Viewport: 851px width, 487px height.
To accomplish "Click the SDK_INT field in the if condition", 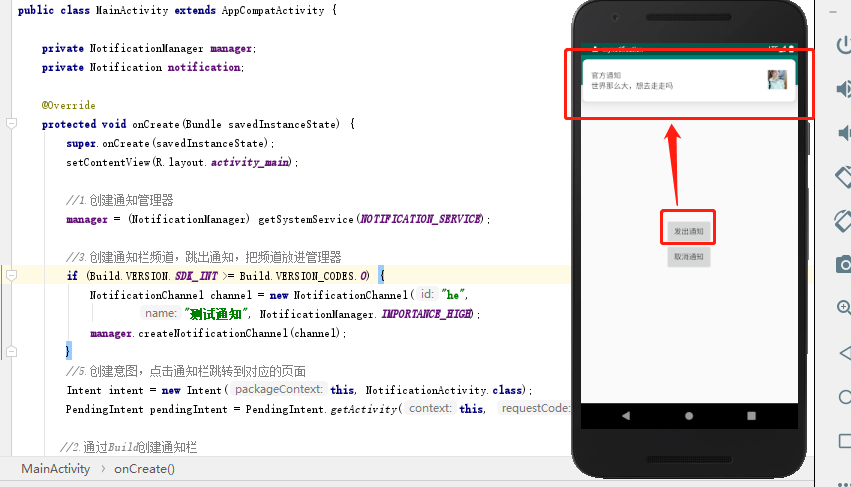I will point(196,276).
